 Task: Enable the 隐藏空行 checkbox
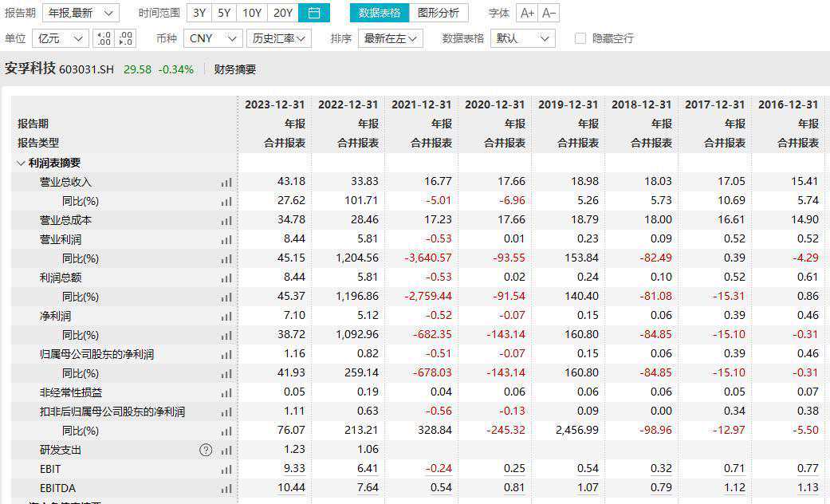[x=580, y=38]
